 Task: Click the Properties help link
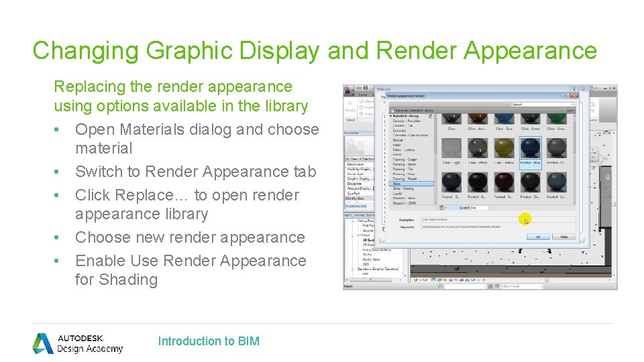[356, 206]
